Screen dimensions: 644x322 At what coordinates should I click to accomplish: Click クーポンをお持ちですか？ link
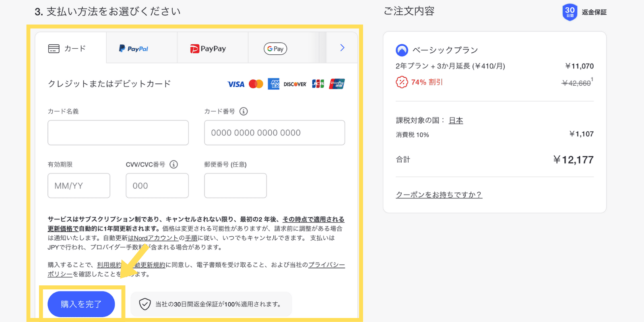[x=439, y=195]
